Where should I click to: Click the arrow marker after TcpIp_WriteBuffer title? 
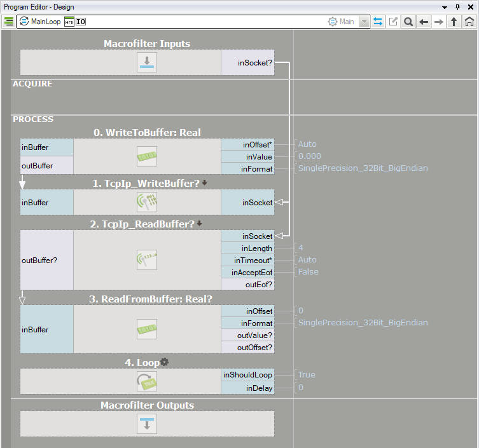pos(204,182)
